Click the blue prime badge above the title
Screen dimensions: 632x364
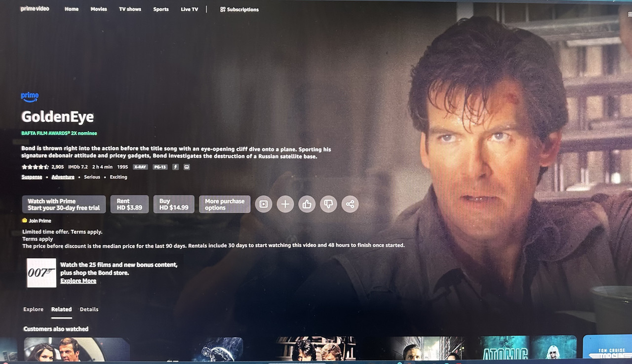(30, 97)
